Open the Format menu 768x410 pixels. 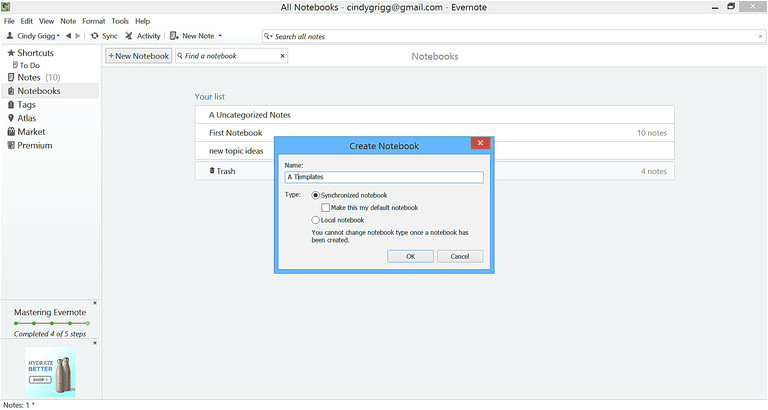pos(93,21)
